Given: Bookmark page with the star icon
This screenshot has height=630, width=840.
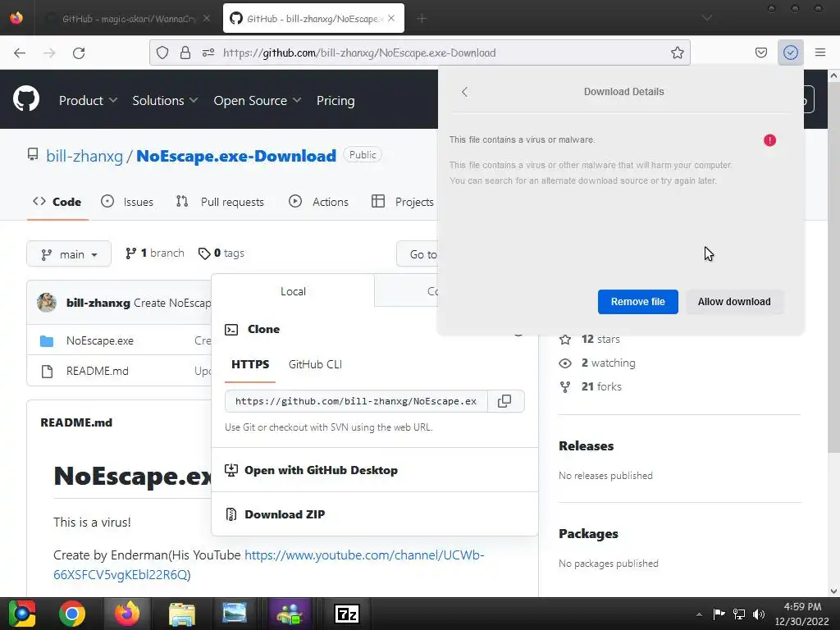Looking at the screenshot, I should click(677, 52).
